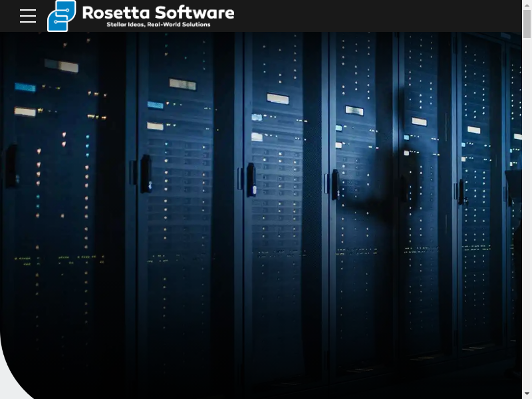The height and width of the screenshot is (399, 532).
Task: Click the Rosetta Software brand name
Action: coord(158,13)
